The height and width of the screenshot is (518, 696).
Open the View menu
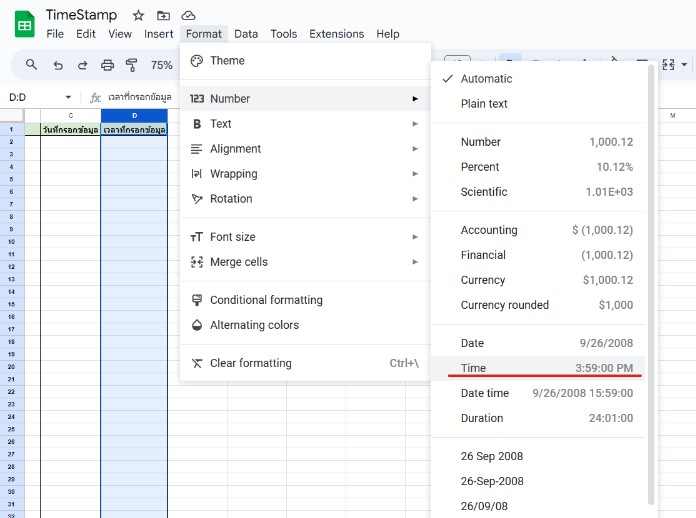[x=120, y=34]
